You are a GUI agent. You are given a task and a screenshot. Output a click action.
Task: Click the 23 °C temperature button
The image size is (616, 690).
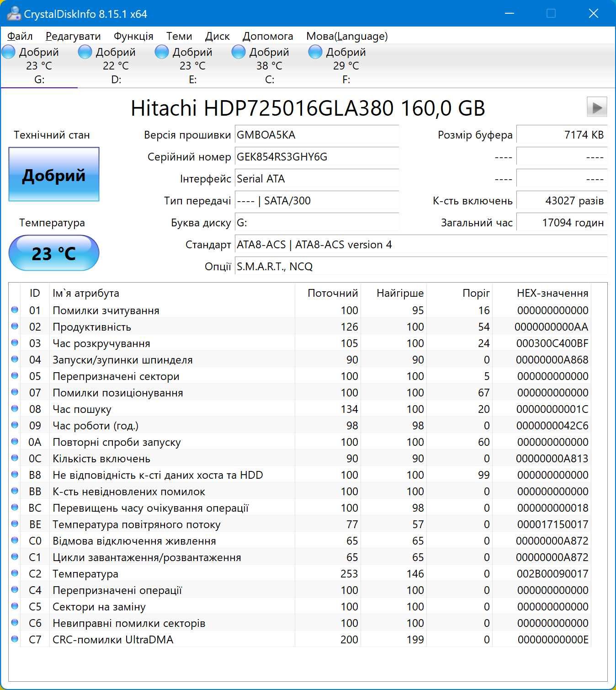tap(54, 253)
